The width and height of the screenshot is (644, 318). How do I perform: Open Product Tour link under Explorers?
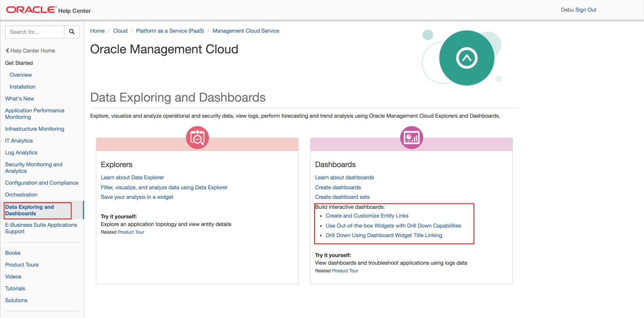click(x=131, y=232)
